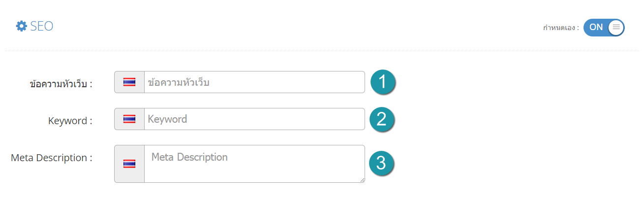Click the teal circle numbered 3

tap(383, 164)
